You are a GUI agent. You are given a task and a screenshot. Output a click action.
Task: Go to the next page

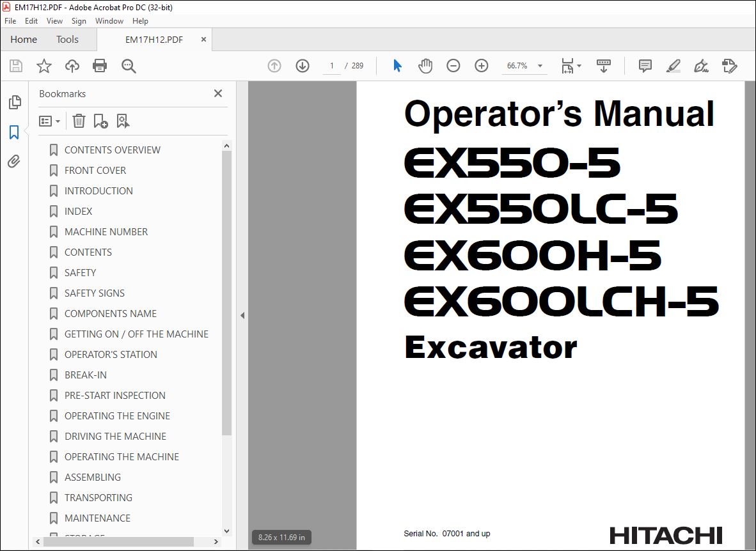click(x=303, y=66)
